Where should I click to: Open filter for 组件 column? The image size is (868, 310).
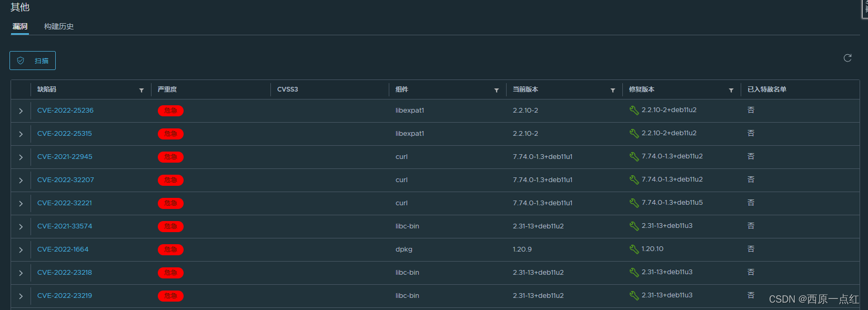coord(497,91)
